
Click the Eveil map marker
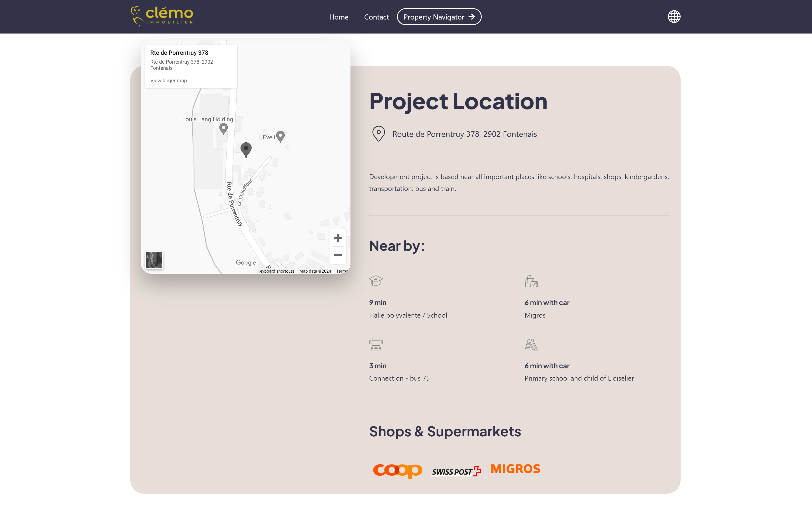(280, 136)
